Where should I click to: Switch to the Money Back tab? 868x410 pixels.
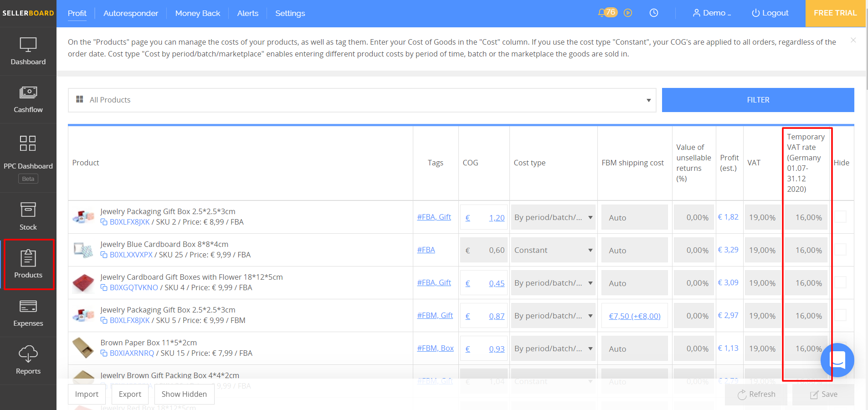tap(198, 13)
